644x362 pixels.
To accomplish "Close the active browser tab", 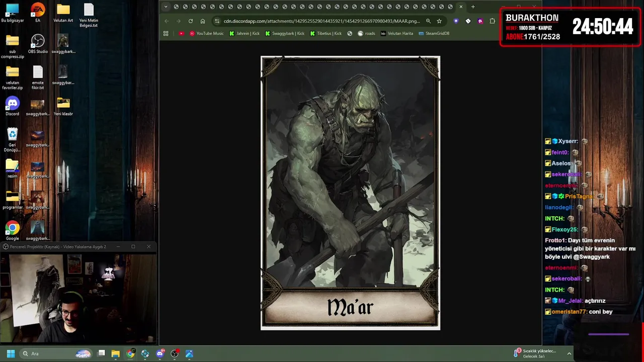I will [461, 7].
